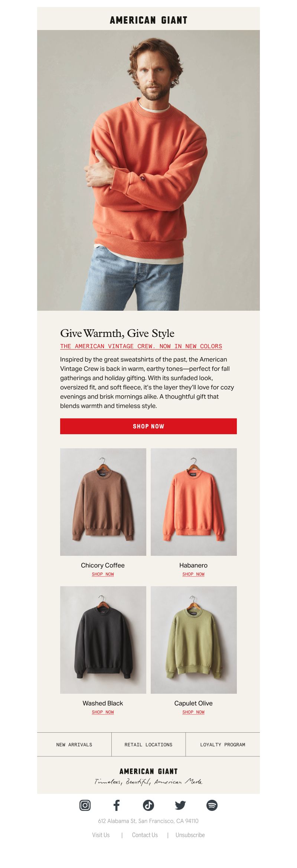297x868 pixels.
Task: Click the Contact Us footer link
Action: pyautogui.click(x=145, y=835)
